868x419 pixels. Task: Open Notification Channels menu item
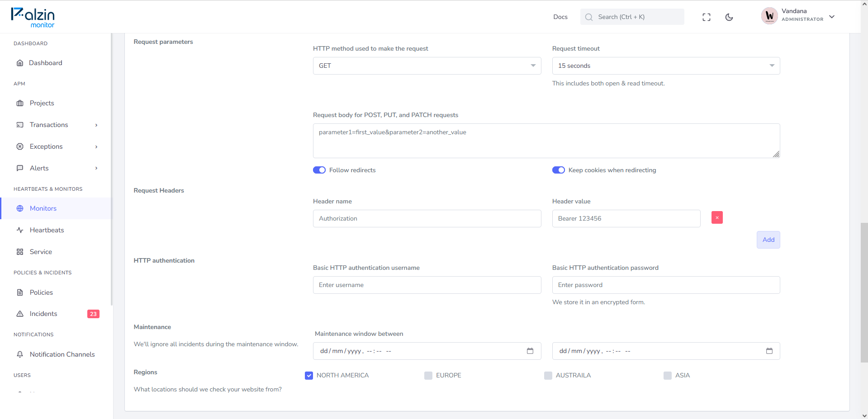pyautogui.click(x=56, y=354)
